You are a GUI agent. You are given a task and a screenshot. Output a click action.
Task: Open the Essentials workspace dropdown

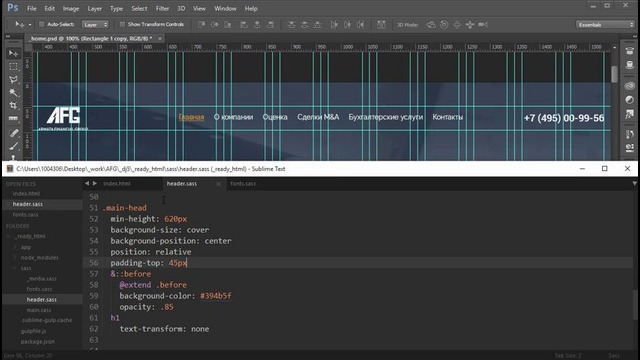605,24
